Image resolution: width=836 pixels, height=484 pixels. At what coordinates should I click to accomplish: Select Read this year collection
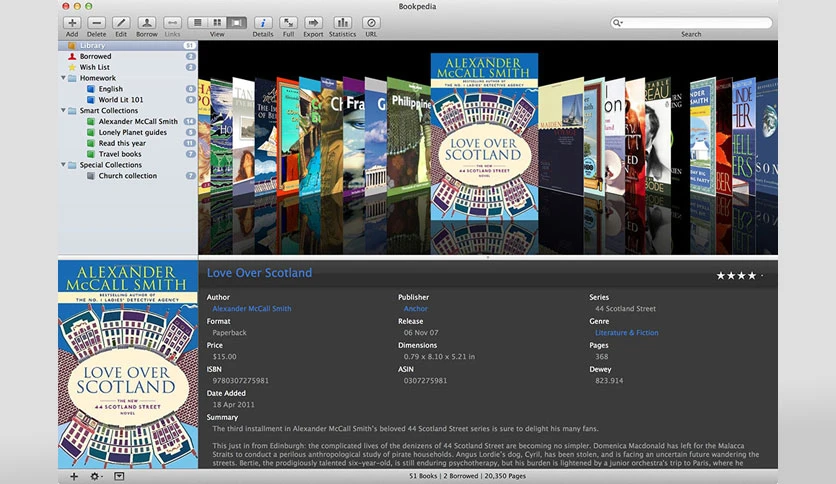(x=127, y=143)
